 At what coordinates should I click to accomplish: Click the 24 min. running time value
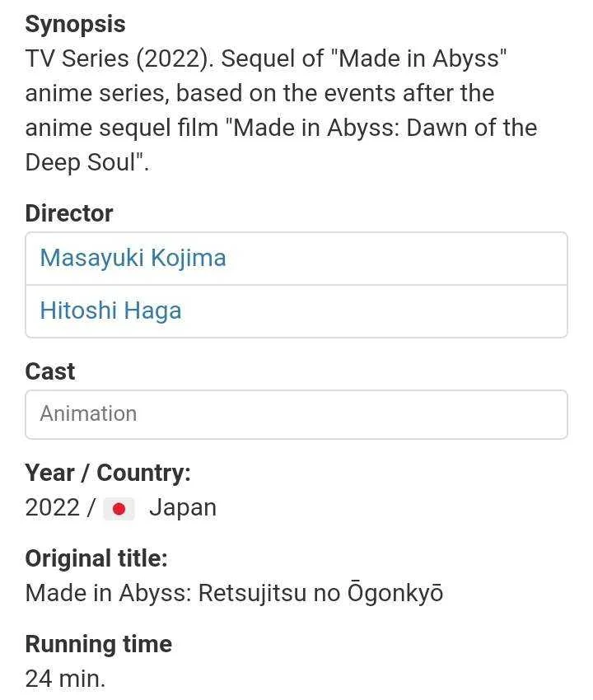click(x=66, y=679)
